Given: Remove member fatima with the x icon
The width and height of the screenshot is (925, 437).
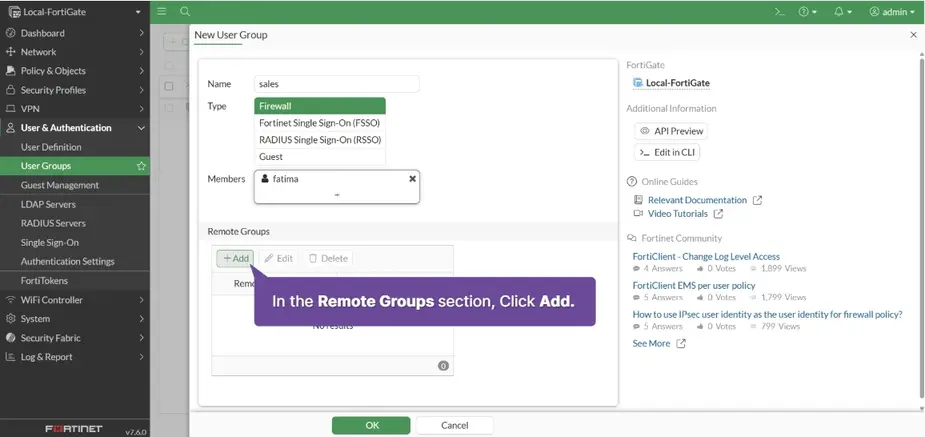Looking at the screenshot, I should click(412, 179).
